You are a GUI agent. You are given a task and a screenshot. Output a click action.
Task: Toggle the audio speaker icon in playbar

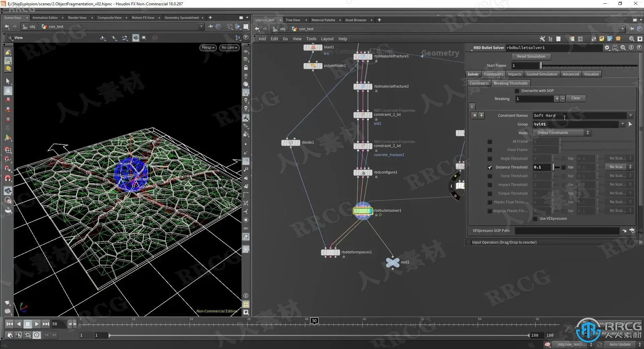19,335
